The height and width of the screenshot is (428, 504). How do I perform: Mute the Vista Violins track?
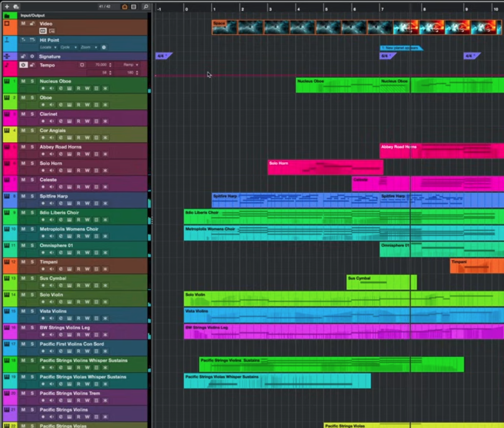(x=23, y=311)
